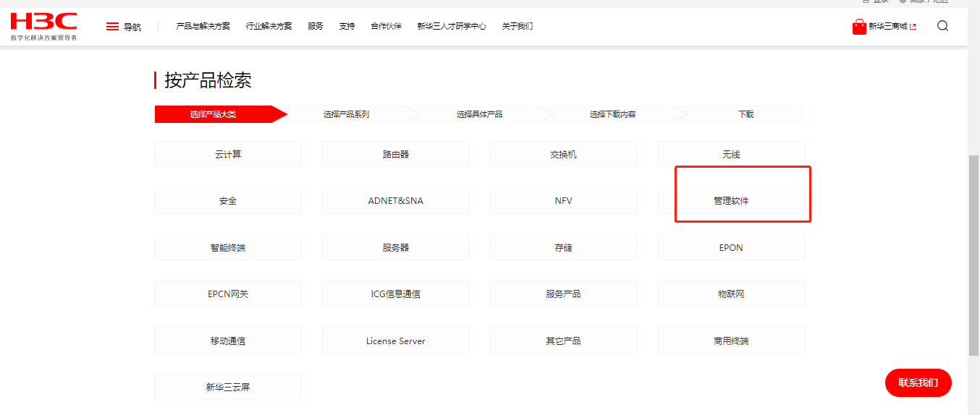The height and width of the screenshot is (415, 980).
Task: Select the 选择具体产品 step
Action: 479,114
